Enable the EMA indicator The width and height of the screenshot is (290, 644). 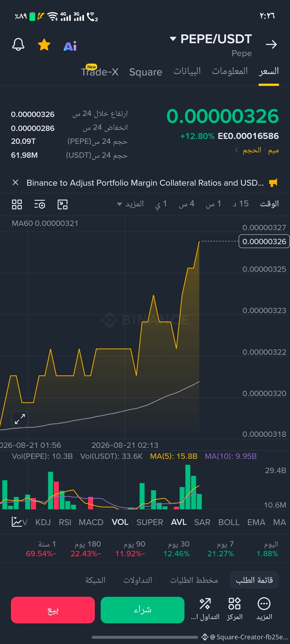pos(256,522)
